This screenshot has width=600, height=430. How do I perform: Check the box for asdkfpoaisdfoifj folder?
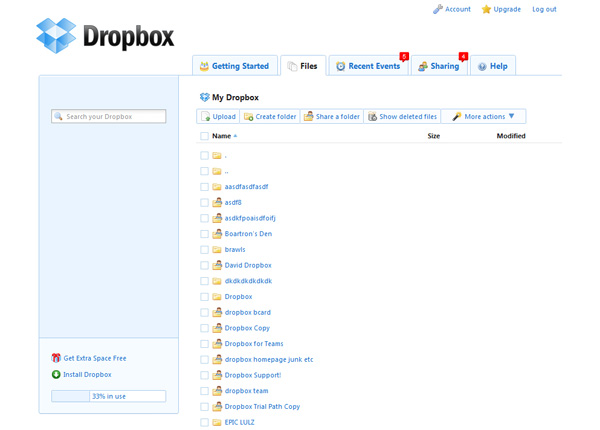(x=204, y=218)
